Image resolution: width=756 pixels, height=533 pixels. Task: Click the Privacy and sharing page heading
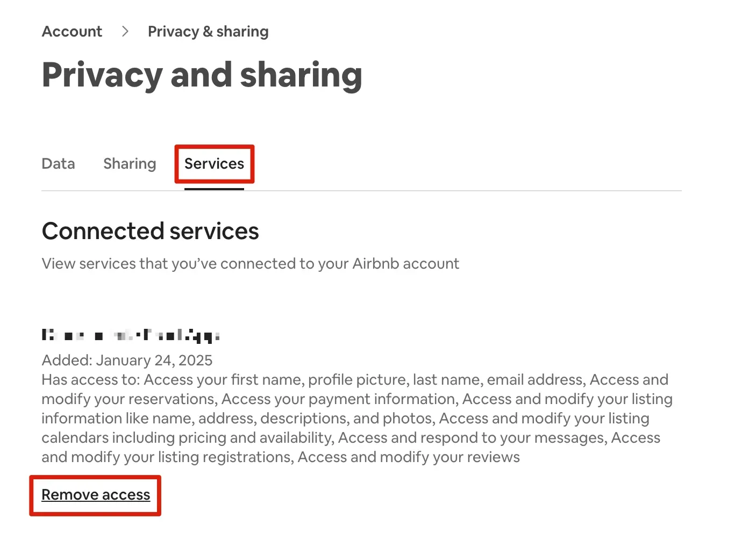[202, 75]
